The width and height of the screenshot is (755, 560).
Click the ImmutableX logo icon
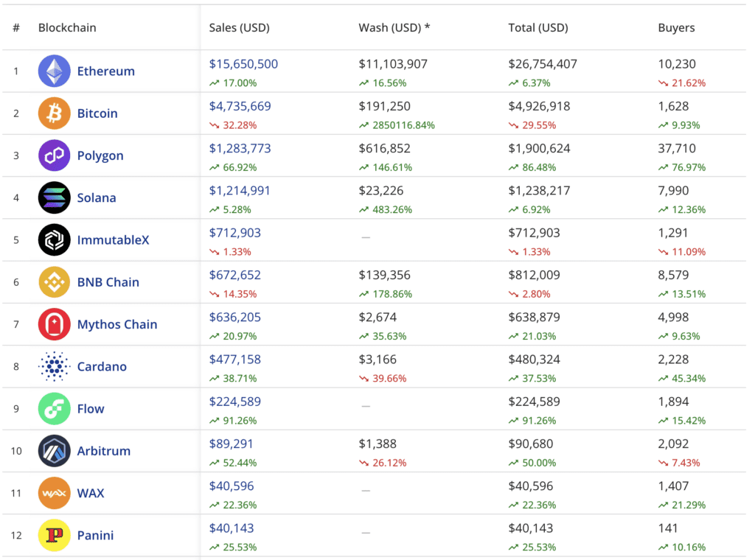[54, 239]
